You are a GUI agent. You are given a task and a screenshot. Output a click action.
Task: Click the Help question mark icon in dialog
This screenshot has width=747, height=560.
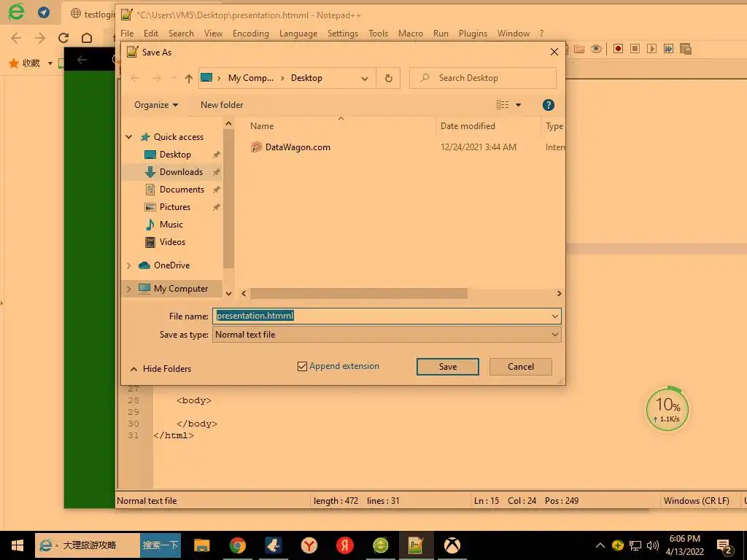tap(548, 105)
